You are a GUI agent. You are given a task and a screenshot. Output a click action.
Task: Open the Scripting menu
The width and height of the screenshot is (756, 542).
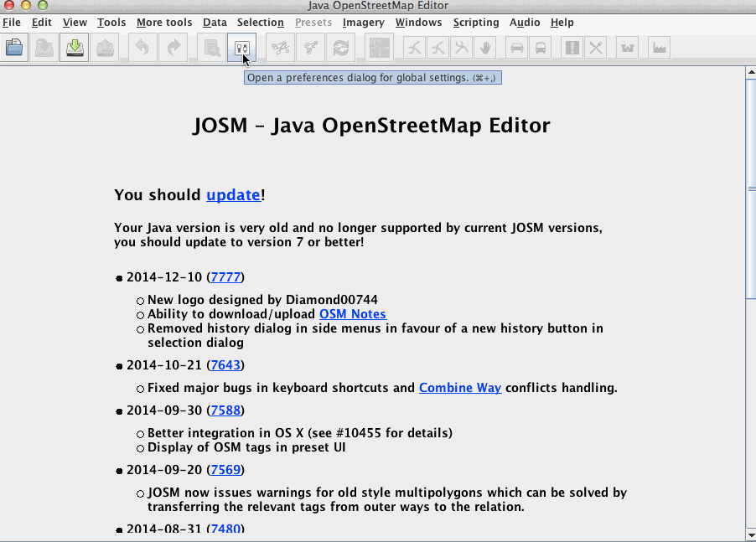pyautogui.click(x=476, y=23)
